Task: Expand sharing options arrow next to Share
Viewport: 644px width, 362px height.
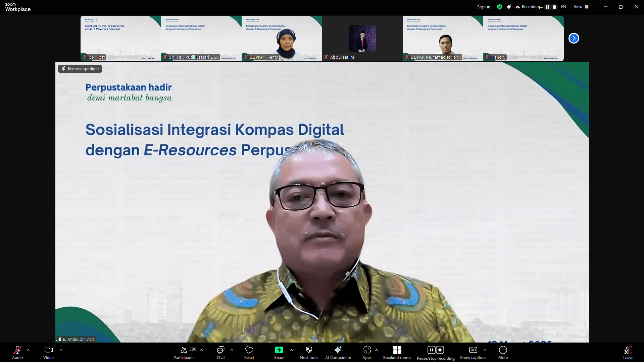Action: (x=292, y=350)
